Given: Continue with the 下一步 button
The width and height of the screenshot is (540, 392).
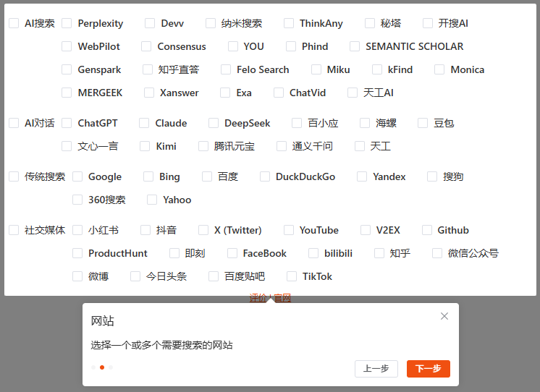Looking at the screenshot, I should [x=429, y=369].
